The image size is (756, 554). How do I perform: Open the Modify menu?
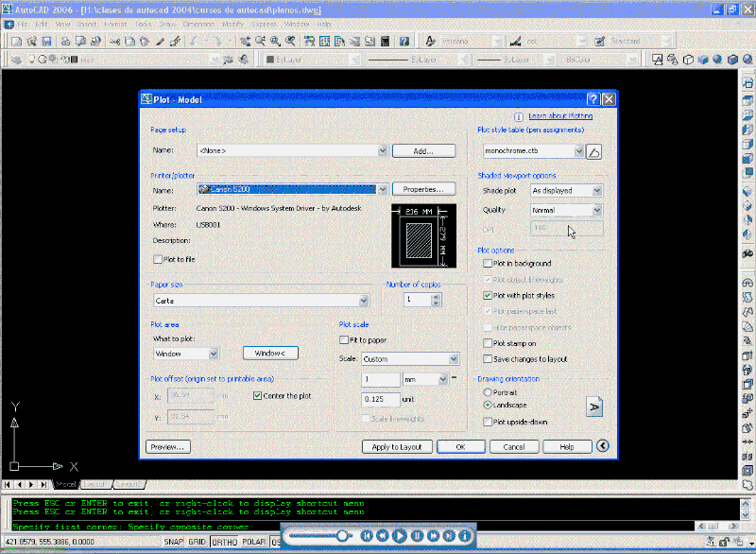point(232,25)
